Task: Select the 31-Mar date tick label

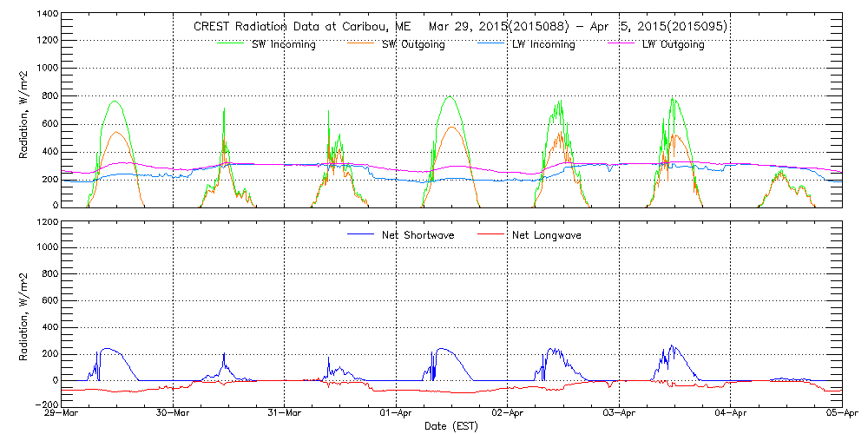Action: click(285, 415)
